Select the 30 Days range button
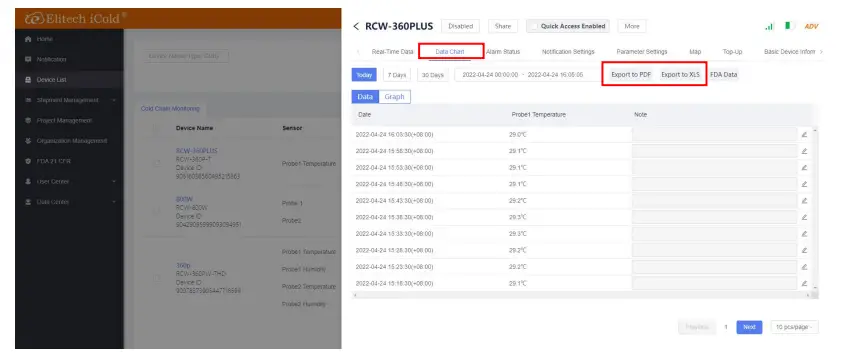This screenshot has width=850, height=364. pyautogui.click(x=433, y=75)
